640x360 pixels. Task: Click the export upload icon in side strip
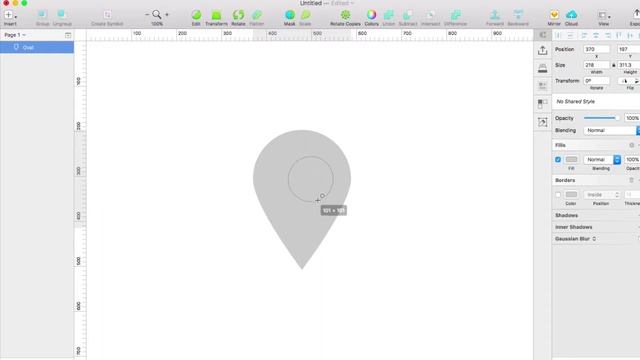542,50
